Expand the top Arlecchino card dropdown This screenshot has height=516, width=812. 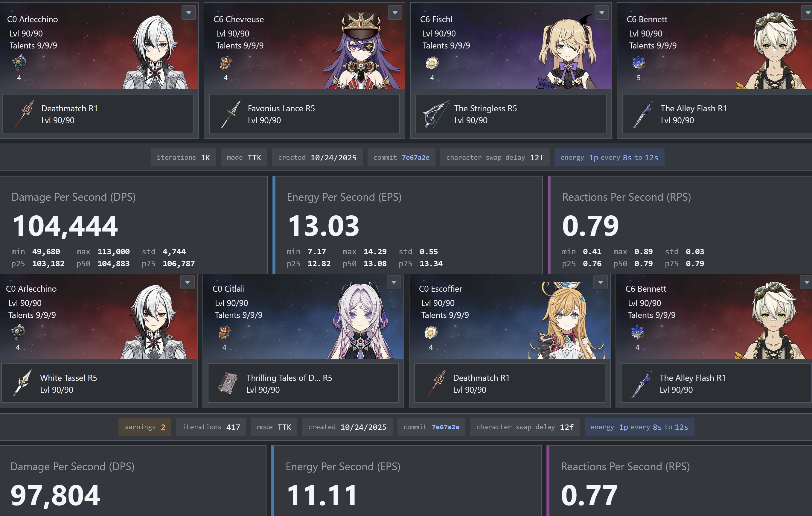(188, 13)
